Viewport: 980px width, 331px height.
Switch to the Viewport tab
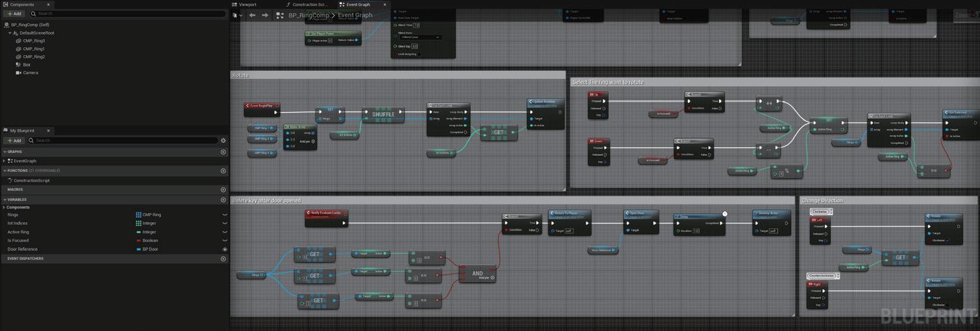[x=245, y=5]
